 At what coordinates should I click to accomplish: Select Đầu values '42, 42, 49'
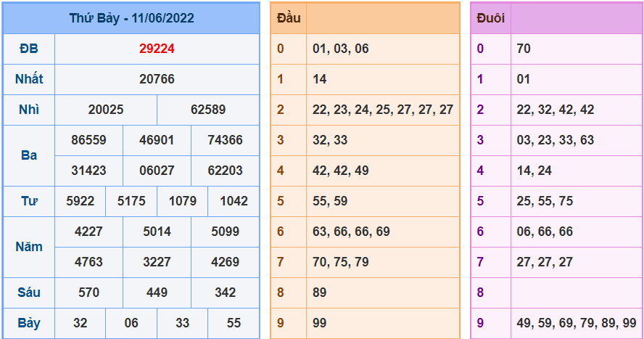340,171
